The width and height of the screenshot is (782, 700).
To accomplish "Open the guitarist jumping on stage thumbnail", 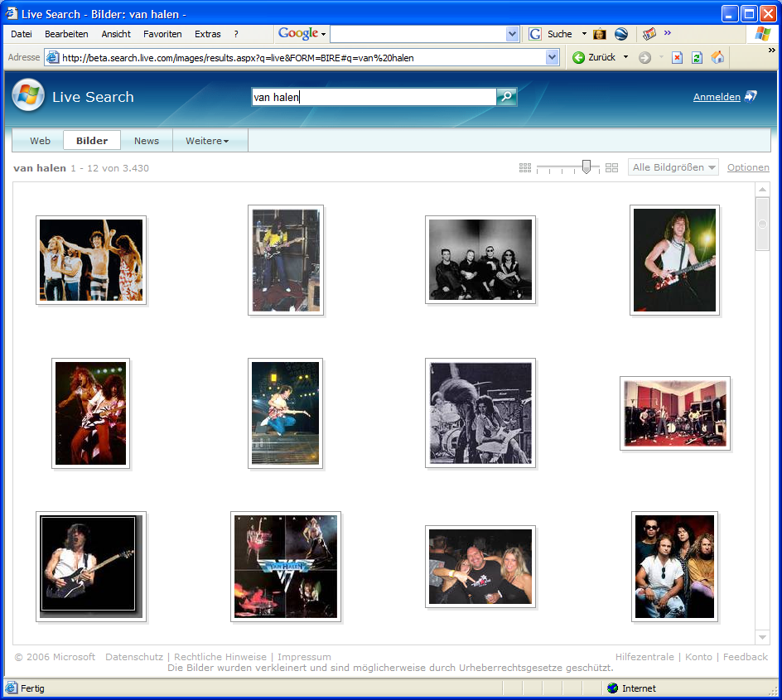I will click(x=285, y=413).
